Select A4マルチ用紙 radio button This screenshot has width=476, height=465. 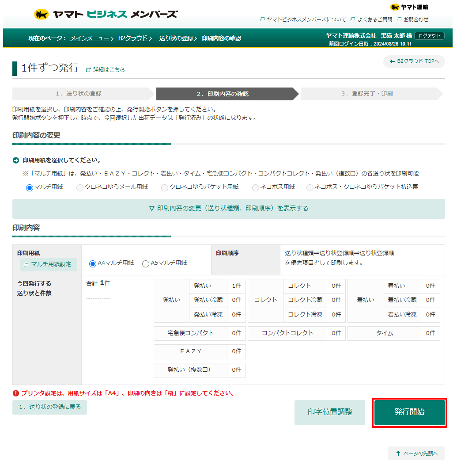(x=93, y=263)
